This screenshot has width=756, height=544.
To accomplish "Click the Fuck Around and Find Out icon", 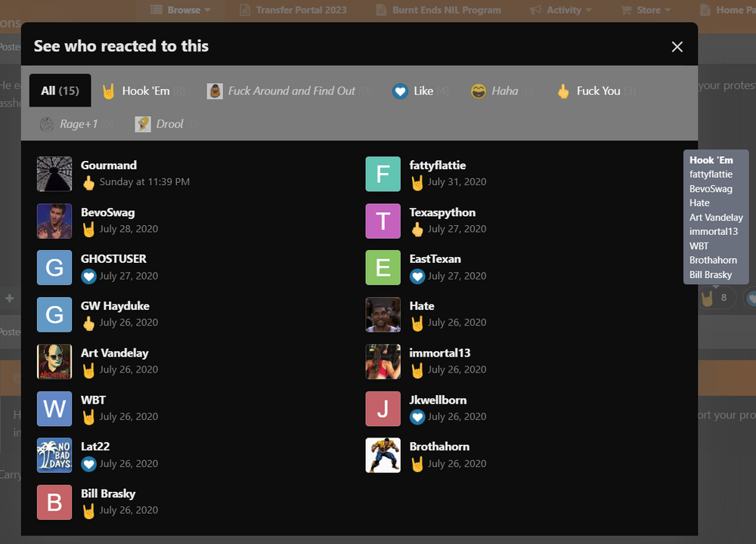I will 215,91.
